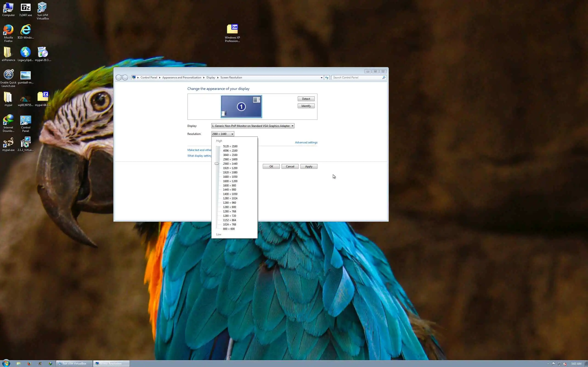Choose the 3840 × 2160 resolution entry
This screenshot has height=367, width=588.
(x=230, y=155)
